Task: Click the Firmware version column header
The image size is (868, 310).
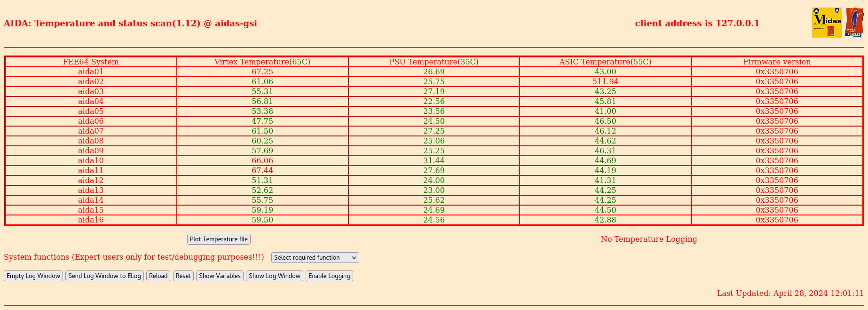Action: (777, 62)
